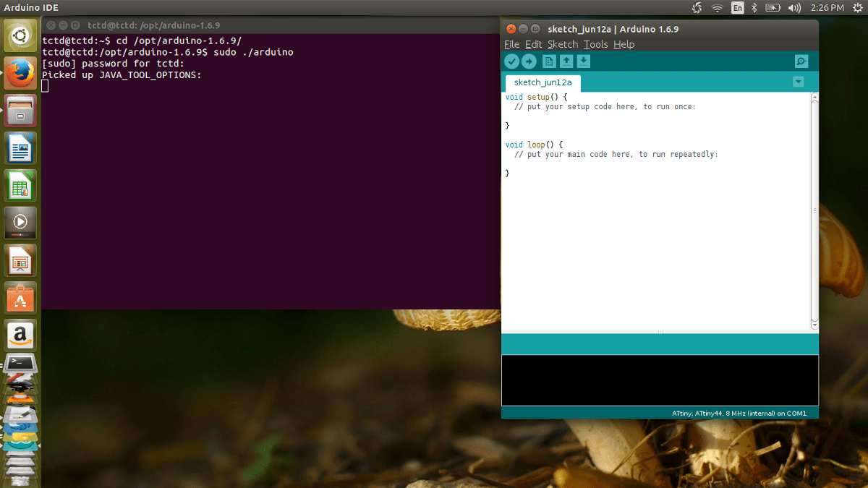Click the Terminal dock icon

click(x=20, y=364)
